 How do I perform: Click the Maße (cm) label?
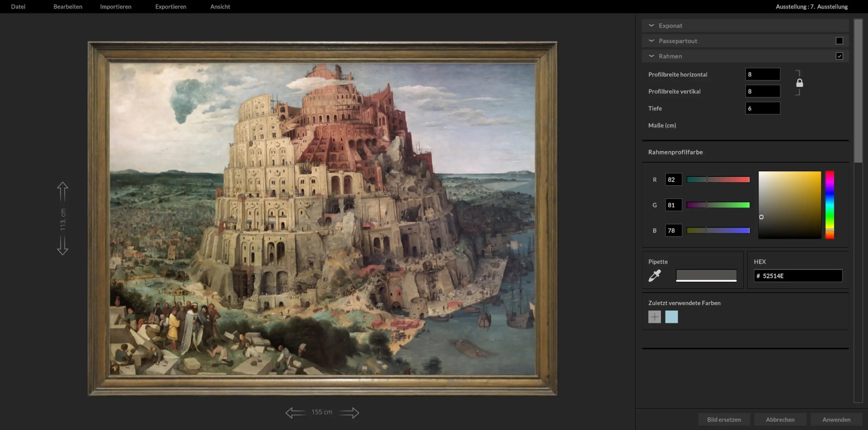[662, 125]
